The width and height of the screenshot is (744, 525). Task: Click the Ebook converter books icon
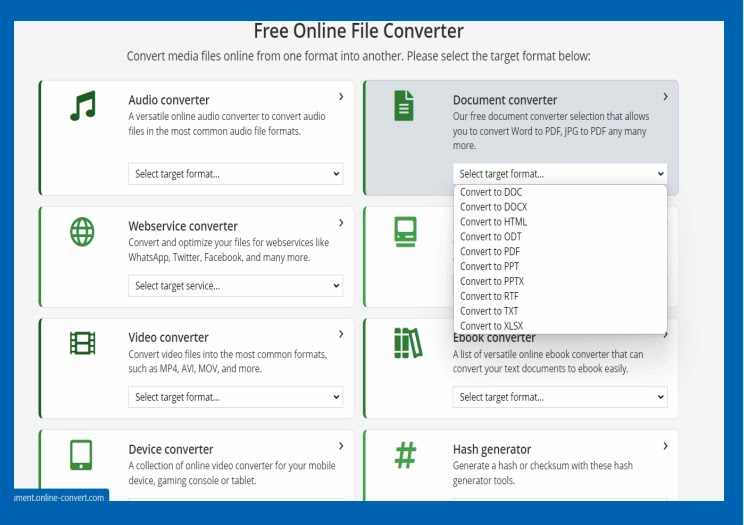(x=408, y=343)
